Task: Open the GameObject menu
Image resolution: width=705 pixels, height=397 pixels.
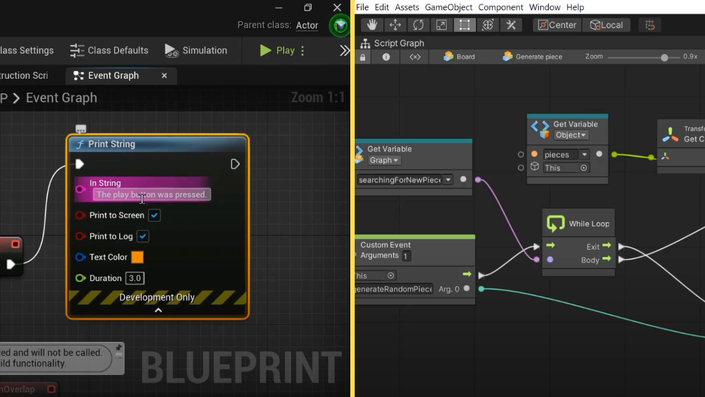Action: click(448, 7)
